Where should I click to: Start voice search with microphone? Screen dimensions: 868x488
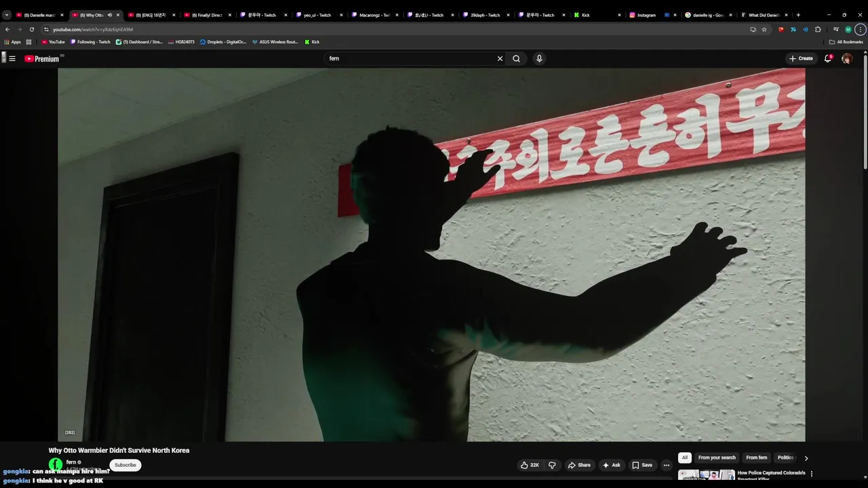[x=539, y=59]
